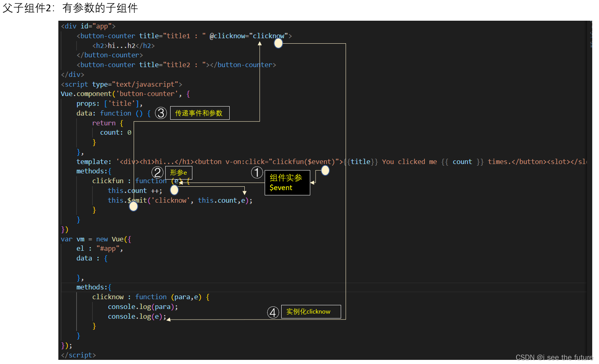This screenshot has width=599, height=364.
Task: Click the closing </script> tag line
Action: [78, 355]
